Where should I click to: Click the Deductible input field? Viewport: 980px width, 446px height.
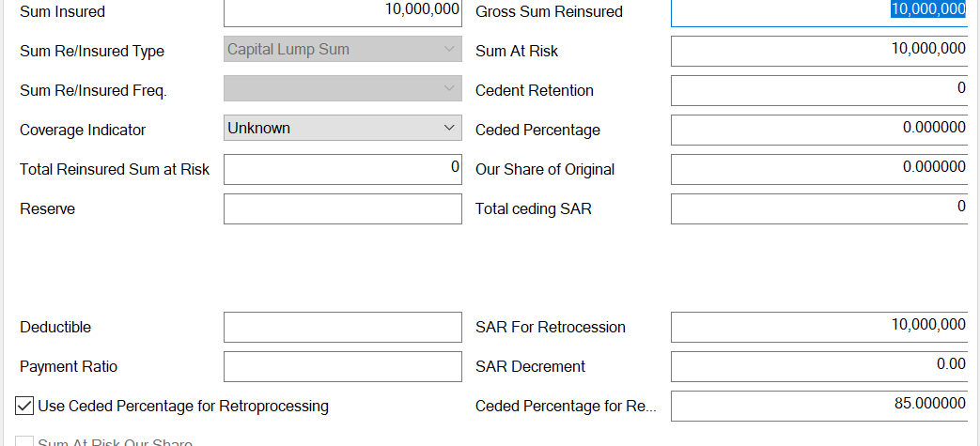pos(343,327)
